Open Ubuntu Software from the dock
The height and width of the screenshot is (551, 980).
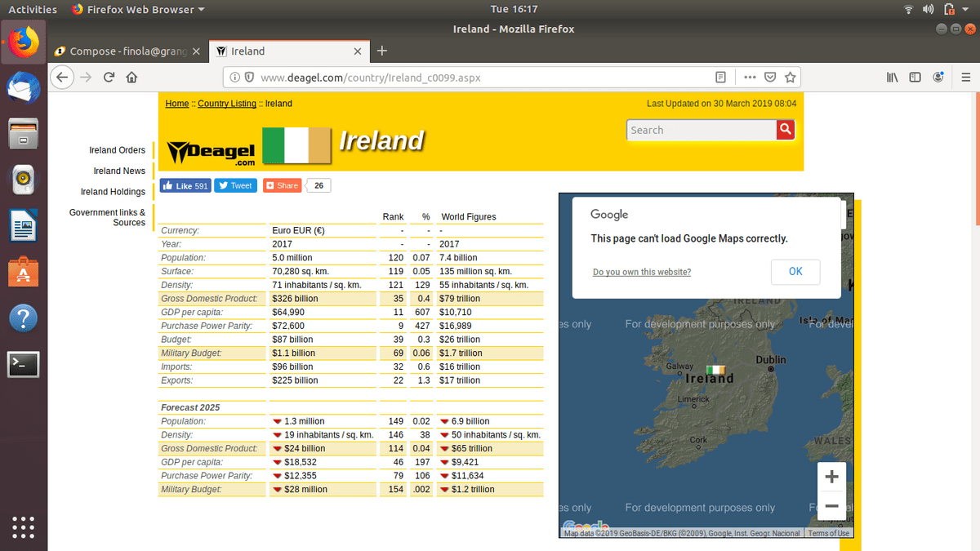[24, 272]
